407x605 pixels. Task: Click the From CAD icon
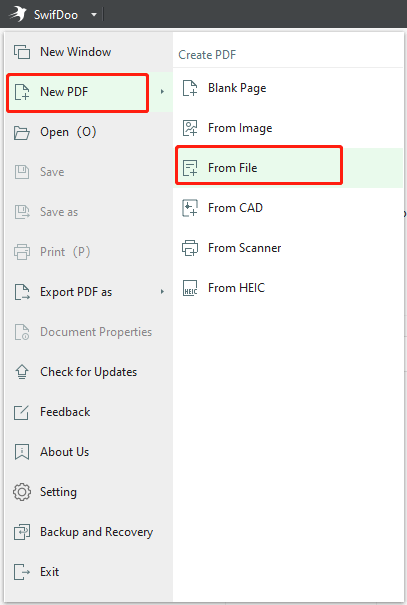click(x=190, y=208)
